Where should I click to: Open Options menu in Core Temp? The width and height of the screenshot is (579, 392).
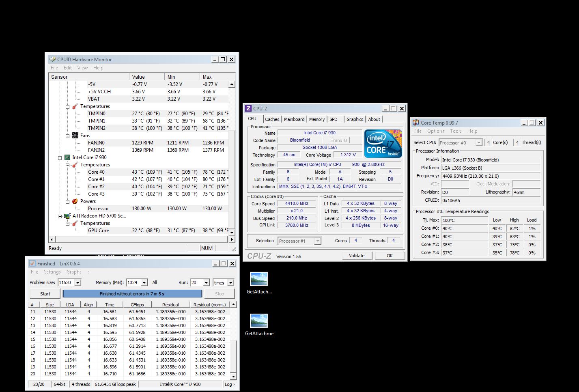pyautogui.click(x=435, y=131)
